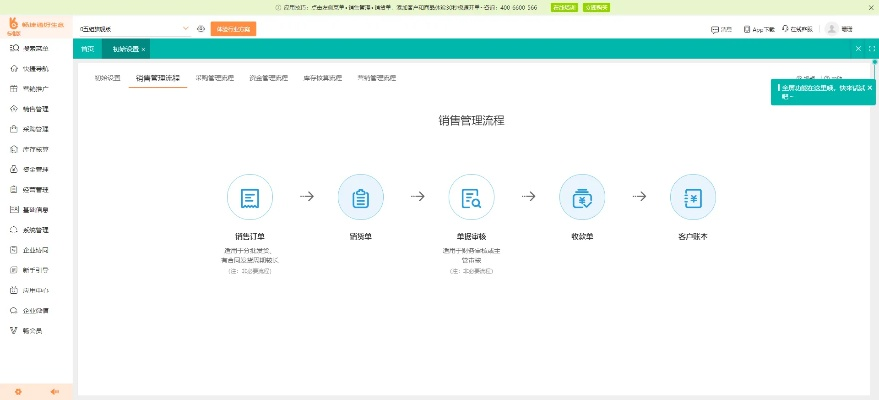This screenshot has height=400, width=879.
Task: Toggle the eye icon beside account selector
Action: click(x=201, y=29)
